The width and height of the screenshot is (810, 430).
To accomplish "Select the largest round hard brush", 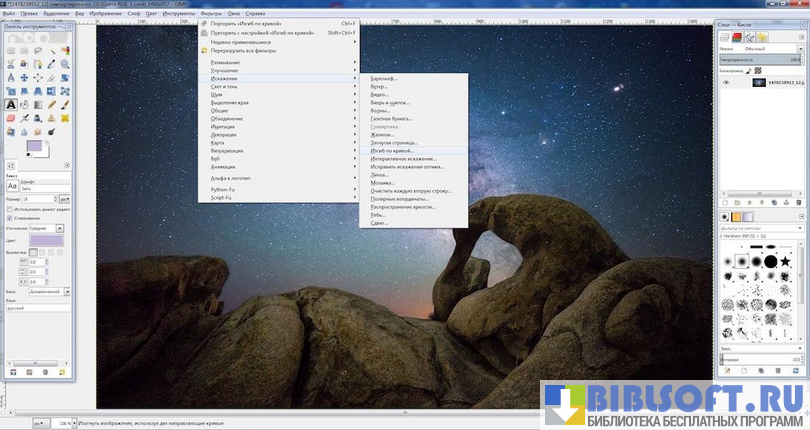I will coord(771,262).
